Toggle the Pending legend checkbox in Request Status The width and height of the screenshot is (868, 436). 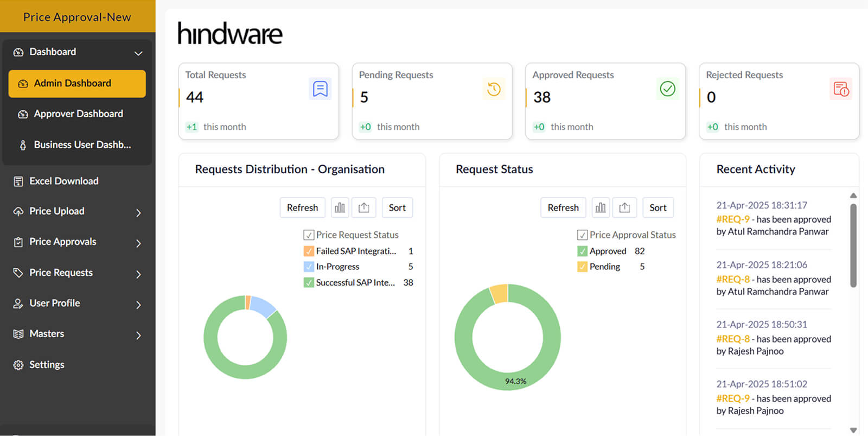click(582, 267)
